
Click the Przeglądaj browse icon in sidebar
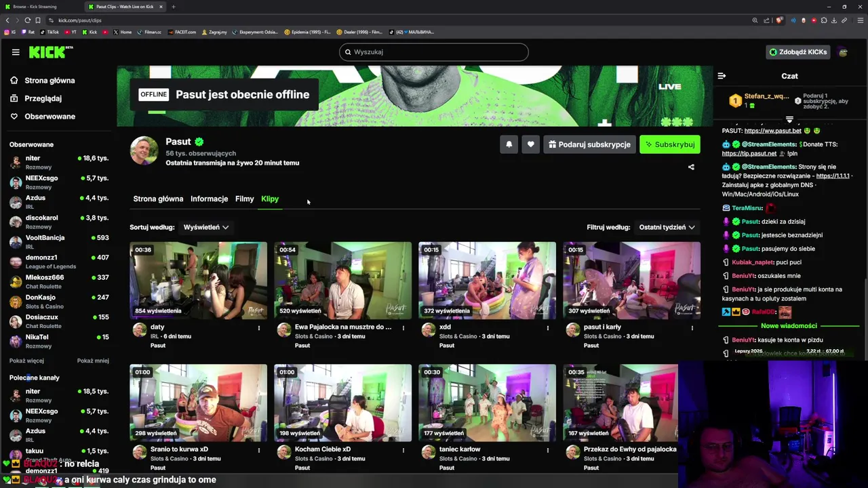click(x=14, y=98)
